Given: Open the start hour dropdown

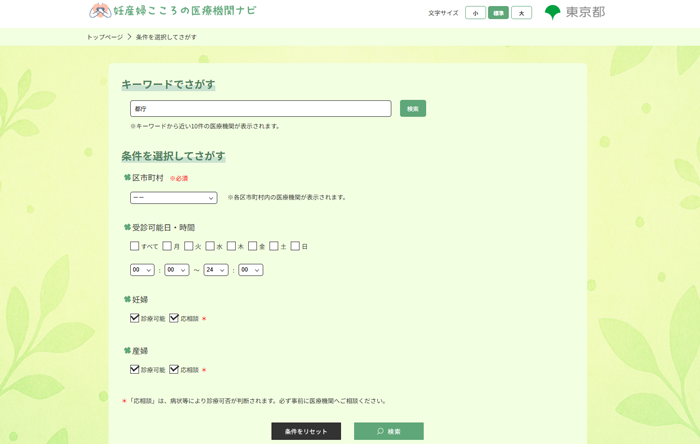Looking at the screenshot, I should click(x=142, y=270).
